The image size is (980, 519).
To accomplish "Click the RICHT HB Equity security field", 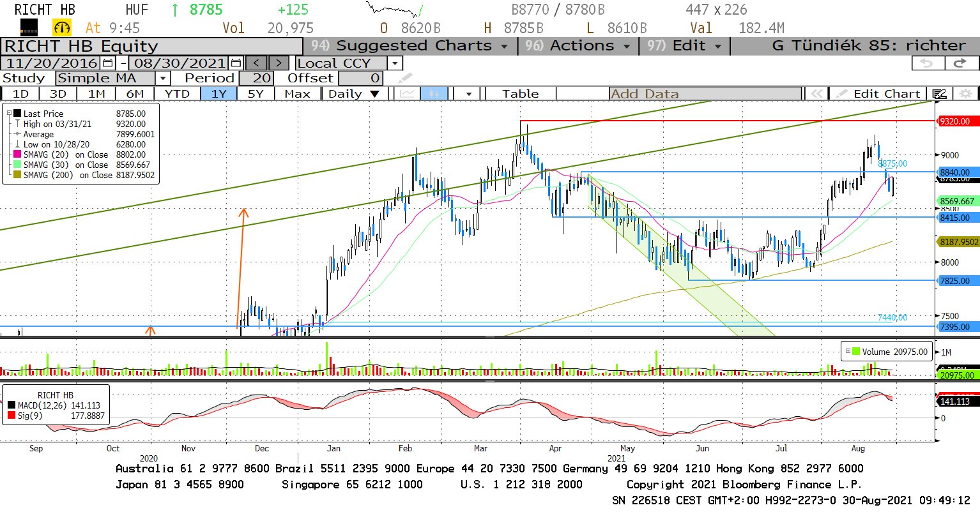I will point(152,46).
